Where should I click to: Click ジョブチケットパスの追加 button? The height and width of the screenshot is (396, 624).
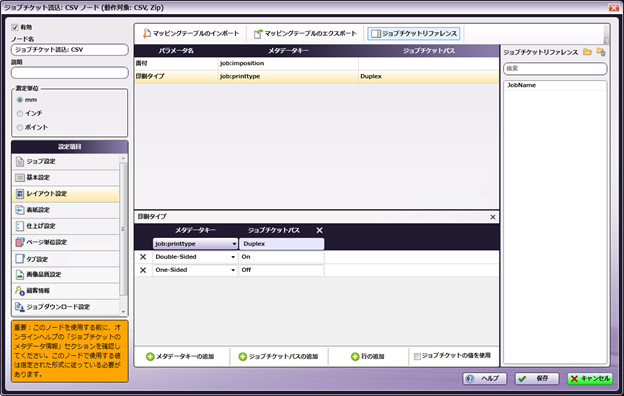pyautogui.click(x=278, y=357)
